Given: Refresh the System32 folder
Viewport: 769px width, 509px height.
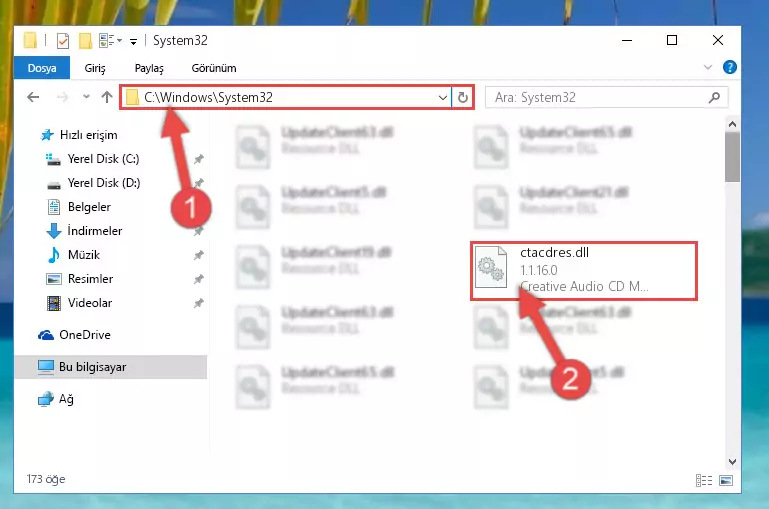Looking at the screenshot, I should (462, 98).
